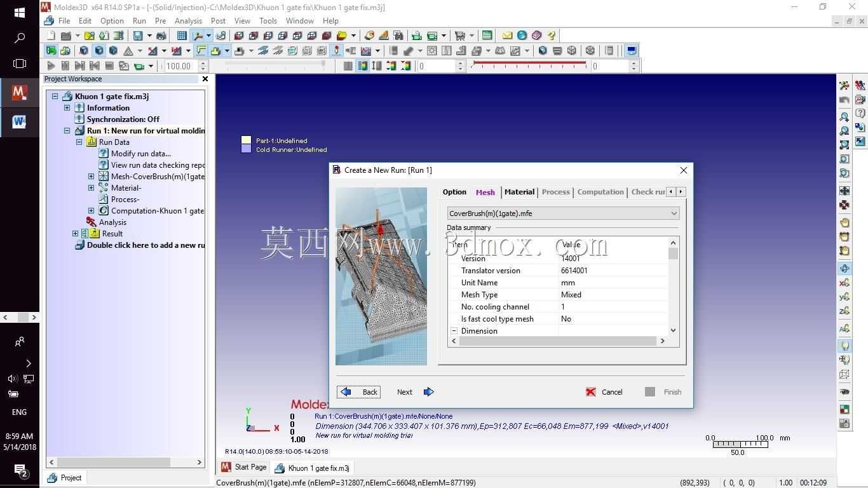The width and height of the screenshot is (868, 488).
Task: Switch to the Start Page tab
Action: point(245,468)
